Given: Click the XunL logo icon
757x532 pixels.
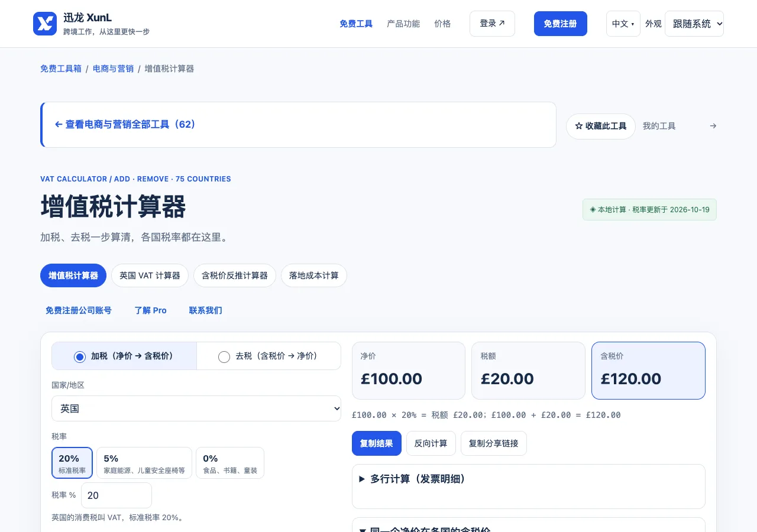Looking at the screenshot, I should coord(45,24).
